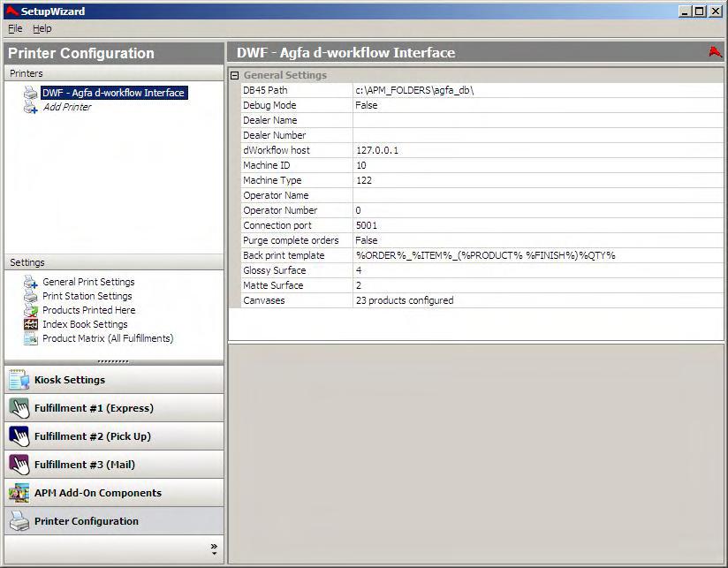Select the DB45 Path property label

click(265, 90)
